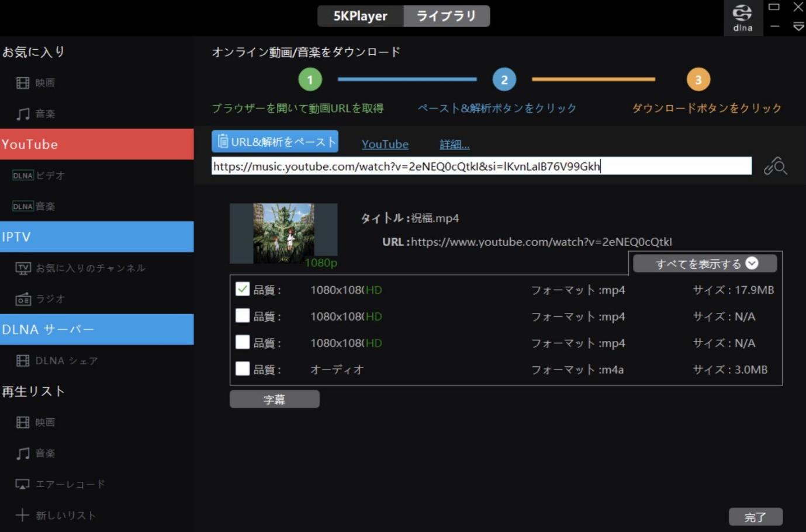Click the TV icon for お気に入りのチャンネル
Image resolution: width=806 pixels, height=532 pixels.
point(23,268)
